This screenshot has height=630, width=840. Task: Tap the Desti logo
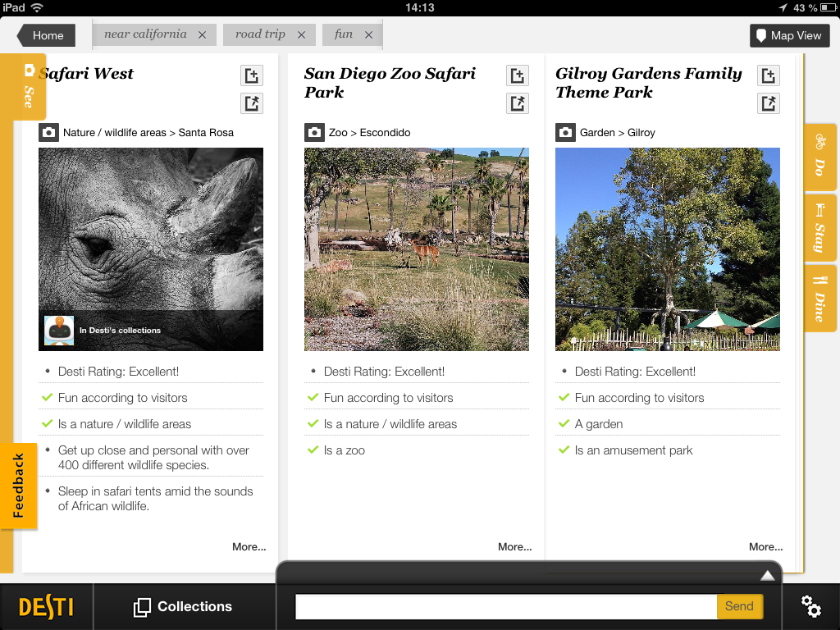[46, 607]
